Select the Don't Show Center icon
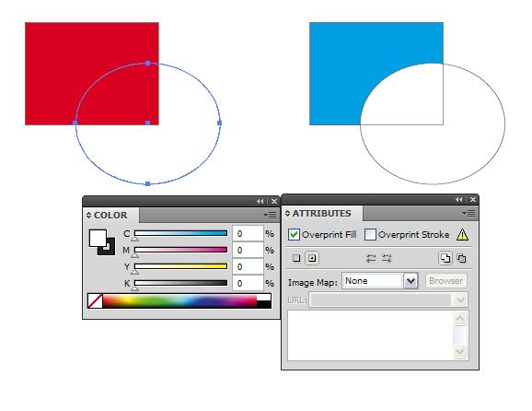 pos(296,258)
